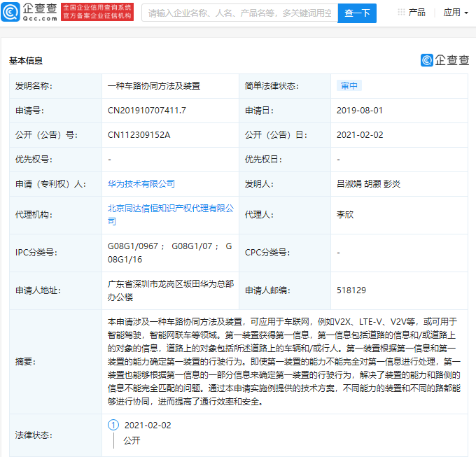Click legal status date 2021-02-02 in timeline

click(148, 425)
